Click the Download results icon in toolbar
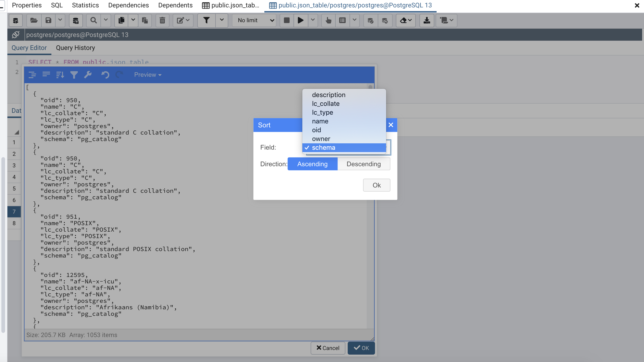Image resolution: width=644 pixels, height=362 pixels. pos(426,20)
